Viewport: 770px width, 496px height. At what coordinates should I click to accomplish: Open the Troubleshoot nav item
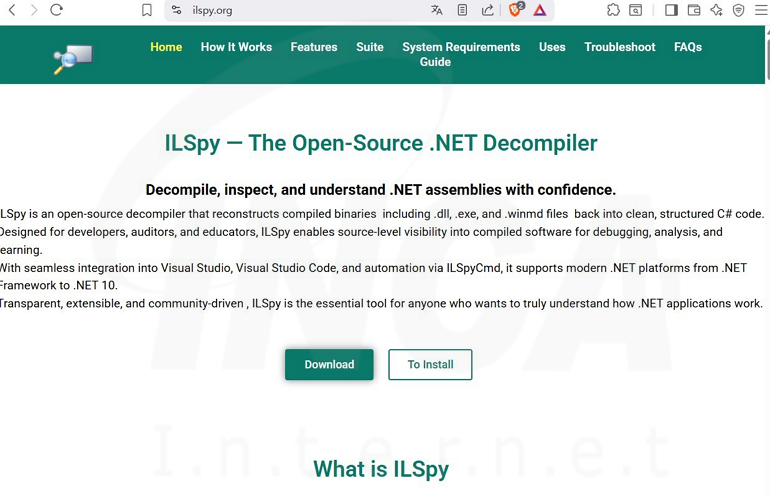click(x=620, y=47)
